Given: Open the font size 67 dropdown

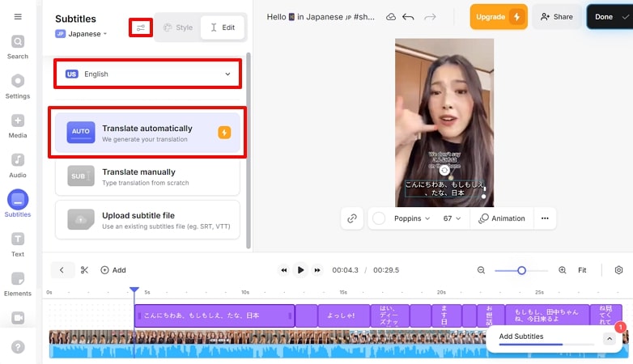Looking at the screenshot, I should 452,218.
